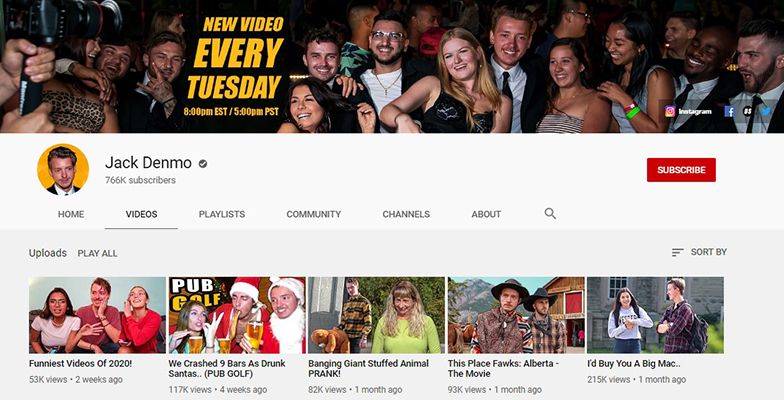Open I'd Buy You A Big Mac thumbnail
Viewport: 784px width, 400px height.
click(655, 315)
